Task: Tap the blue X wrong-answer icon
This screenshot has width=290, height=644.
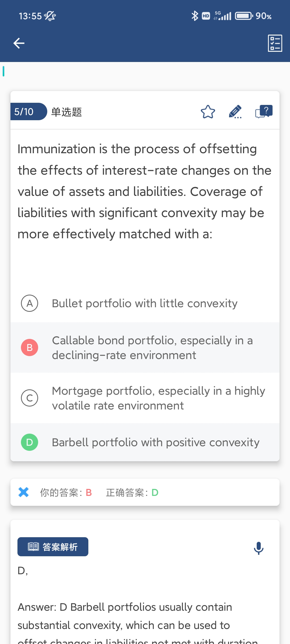Action: point(24,492)
